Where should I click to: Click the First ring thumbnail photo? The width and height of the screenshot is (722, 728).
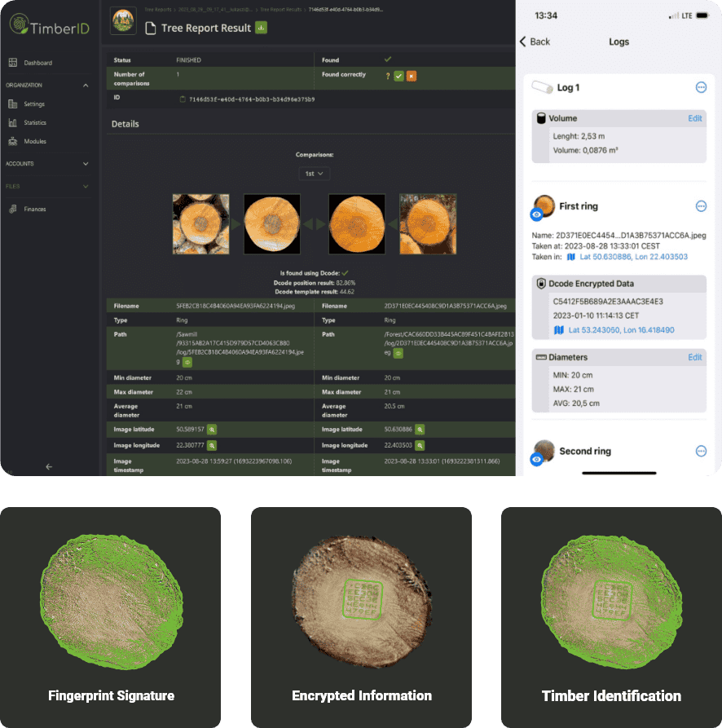pos(544,205)
